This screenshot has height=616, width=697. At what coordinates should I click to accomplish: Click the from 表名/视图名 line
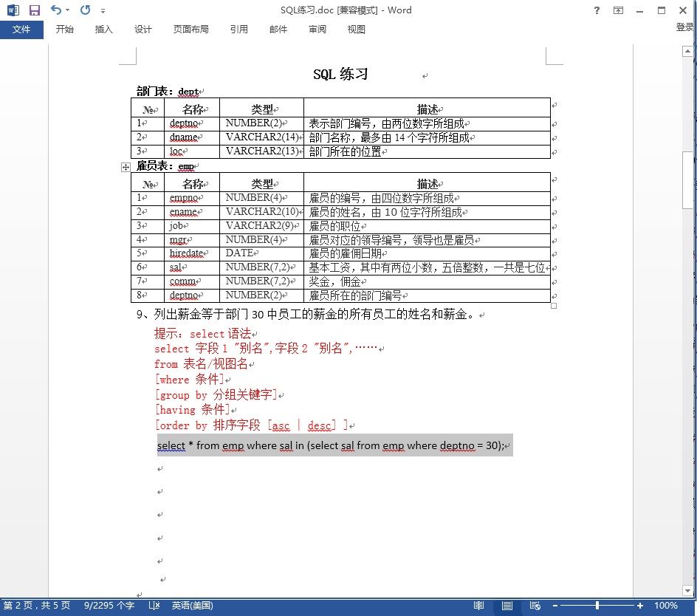201,364
